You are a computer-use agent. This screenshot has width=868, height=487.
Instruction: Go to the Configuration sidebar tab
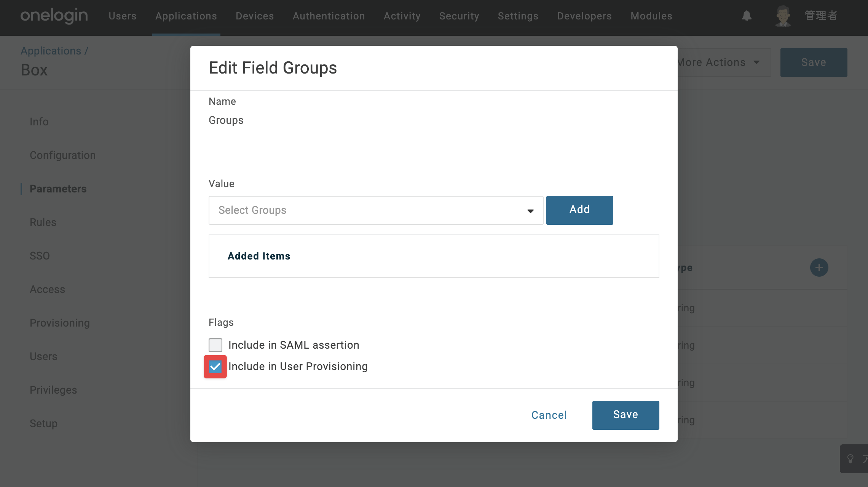[63, 155]
